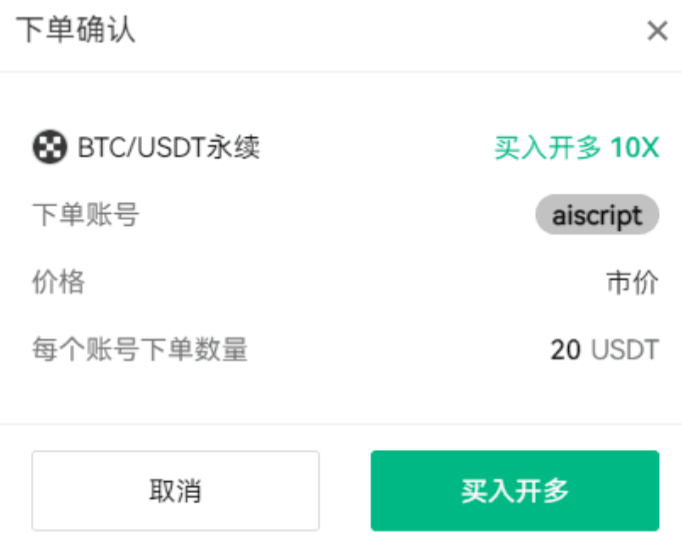
Task: Select the aiscript account tag
Action: click(x=597, y=215)
